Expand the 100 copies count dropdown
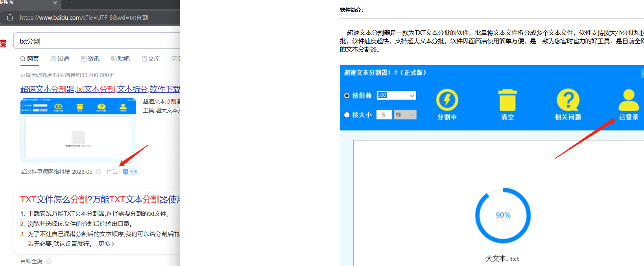This screenshot has width=644, height=266. 412,95
